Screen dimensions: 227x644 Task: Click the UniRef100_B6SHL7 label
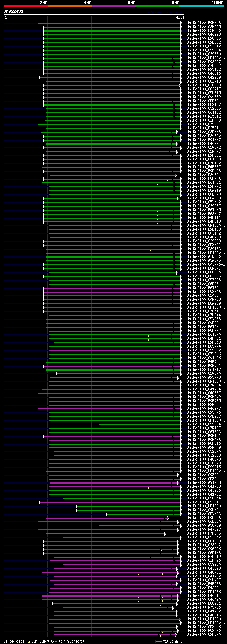204,214
